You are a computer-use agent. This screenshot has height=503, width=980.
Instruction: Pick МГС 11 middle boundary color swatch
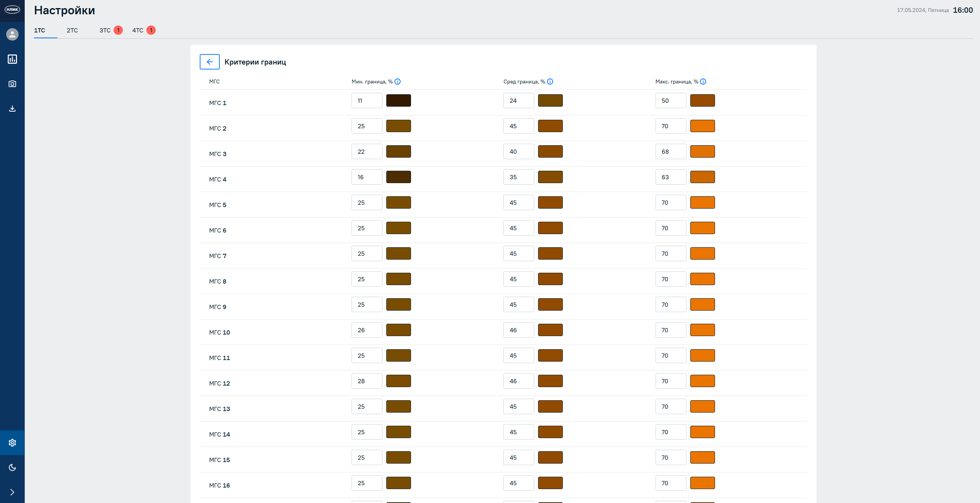[550, 355]
